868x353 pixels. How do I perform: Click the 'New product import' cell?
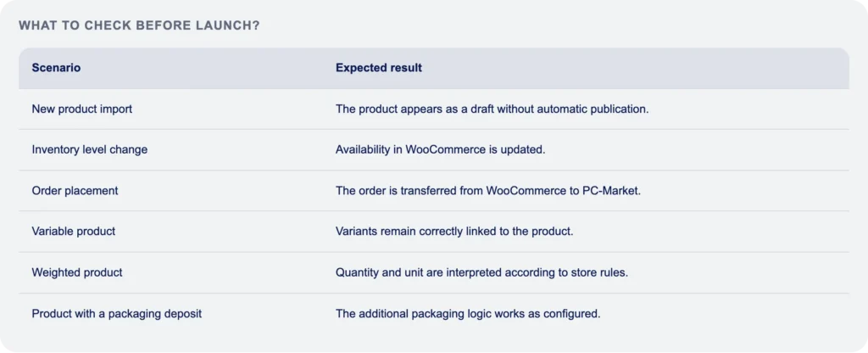tap(82, 109)
